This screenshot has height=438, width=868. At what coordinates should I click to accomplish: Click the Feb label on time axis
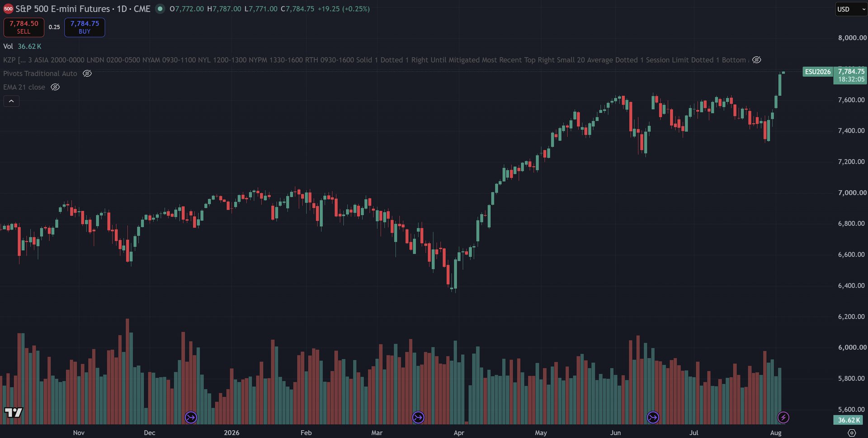click(306, 433)
